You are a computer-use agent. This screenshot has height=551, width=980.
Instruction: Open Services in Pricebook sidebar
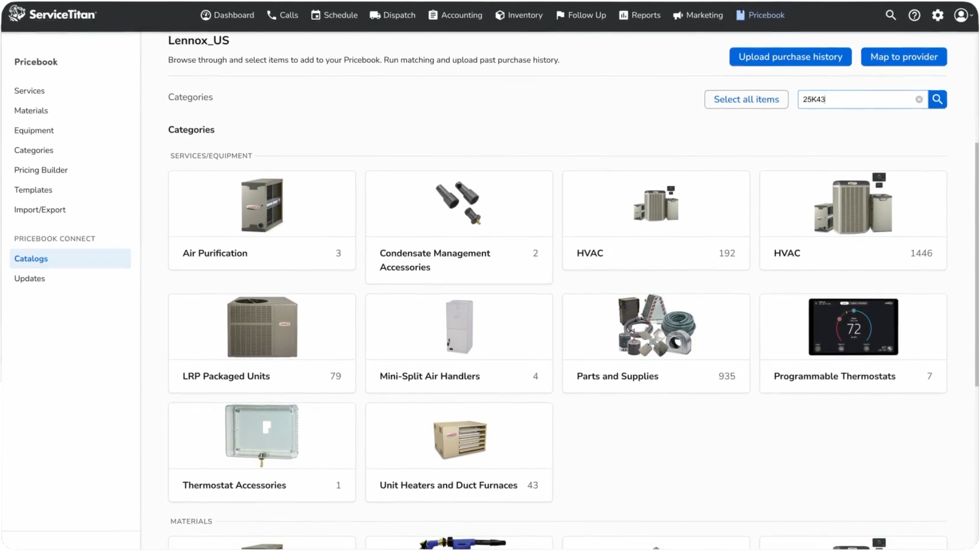pyautogui.click(x=30, y=91)
